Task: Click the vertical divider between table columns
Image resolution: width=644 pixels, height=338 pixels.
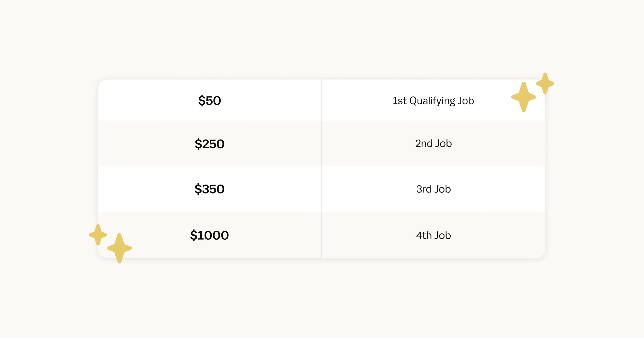Action: click(321, 168)
